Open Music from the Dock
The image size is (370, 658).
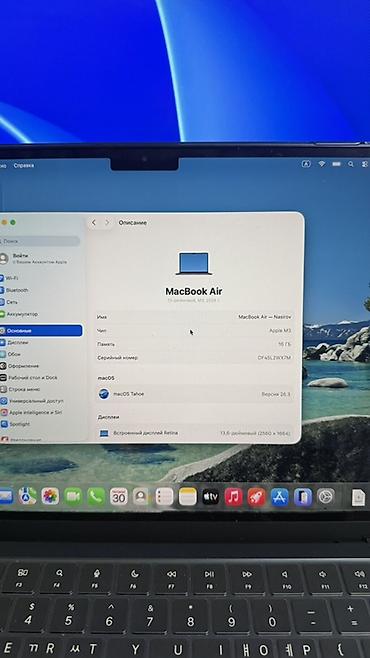pyautogui.click(x=234, y=497)
